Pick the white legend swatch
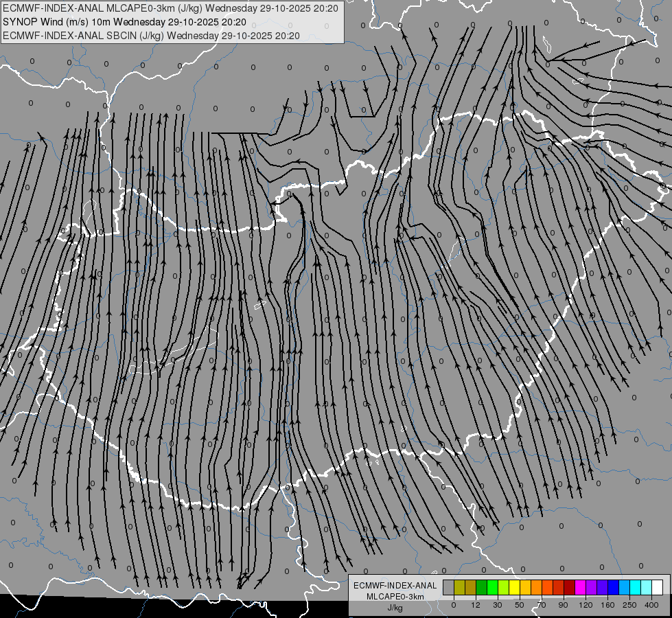This screenshot has height=618, width=672. tap(658, 587)
